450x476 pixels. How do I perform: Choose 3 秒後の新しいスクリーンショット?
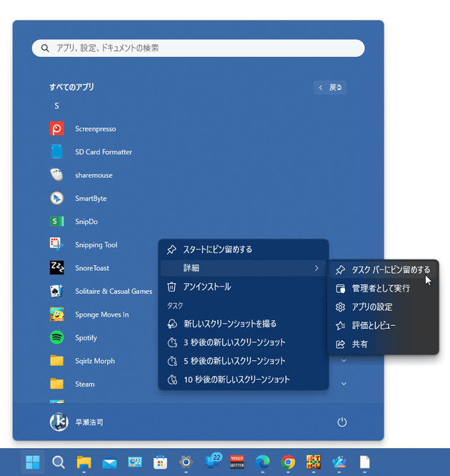[x=244, y=342]
